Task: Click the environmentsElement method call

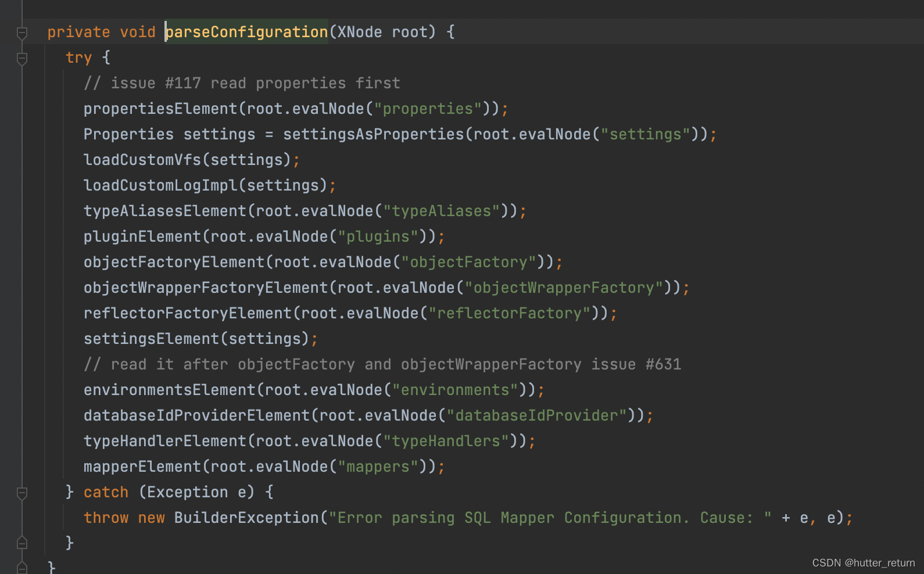Action: tap(170, 390)
